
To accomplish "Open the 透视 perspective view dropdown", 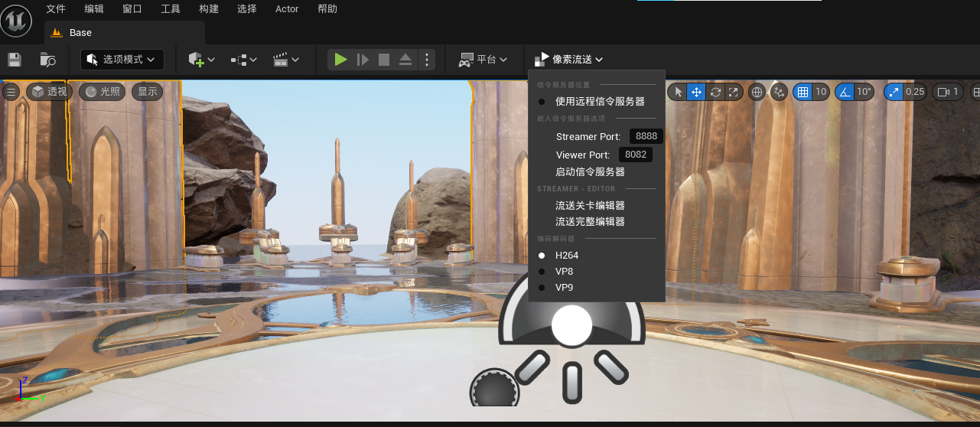I will (49, 92).
